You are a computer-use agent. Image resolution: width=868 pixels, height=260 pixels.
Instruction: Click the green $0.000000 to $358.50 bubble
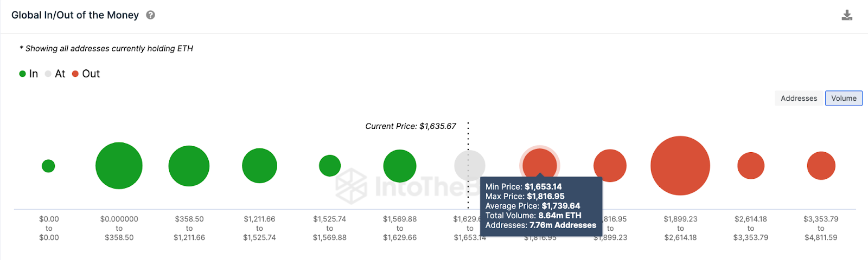[119, 166]
